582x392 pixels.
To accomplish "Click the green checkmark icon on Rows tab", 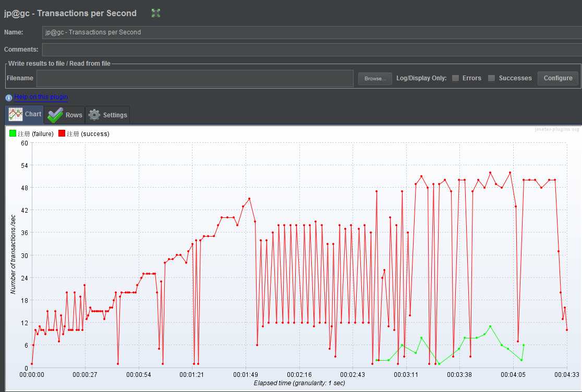I will (x=55, y=115).
